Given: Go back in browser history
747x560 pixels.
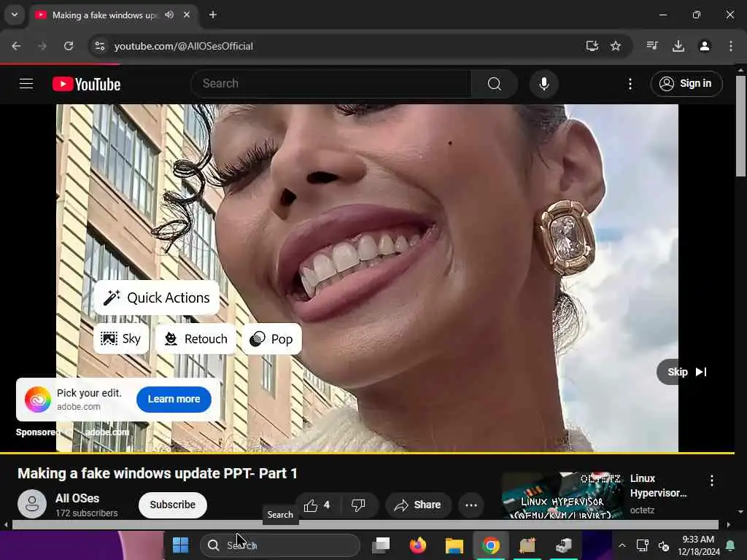Looking at the screenshot, I should tap(16, 46).
